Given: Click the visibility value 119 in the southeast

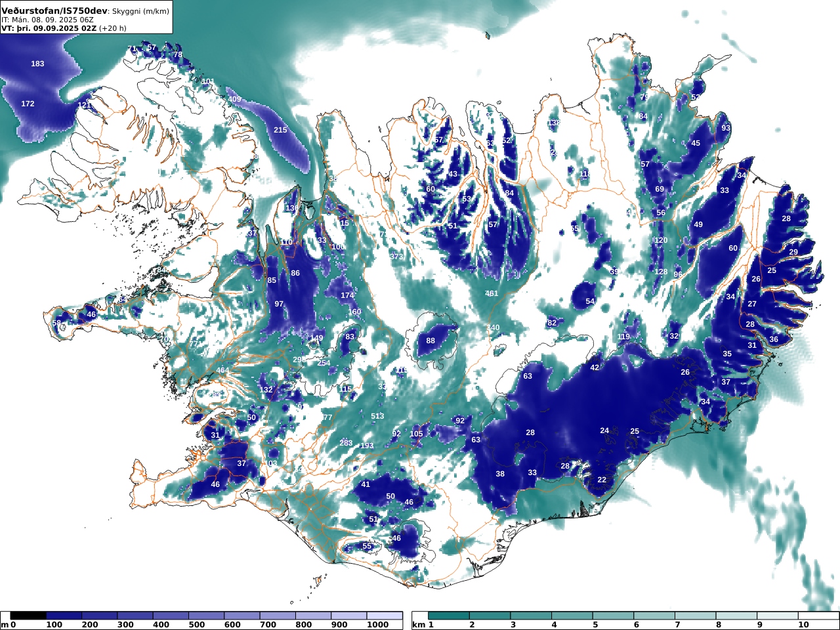Looking at the screenshot, I should [x=623, y=337].
